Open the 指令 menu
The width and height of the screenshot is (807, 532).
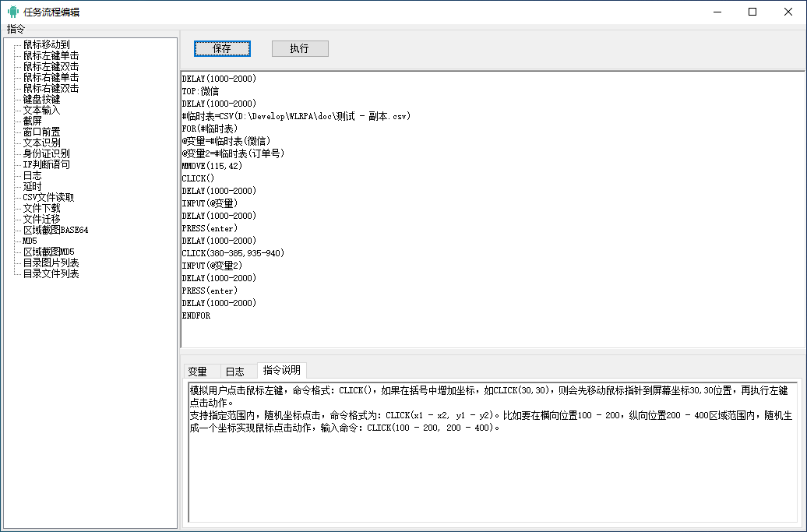coord(16,29)
